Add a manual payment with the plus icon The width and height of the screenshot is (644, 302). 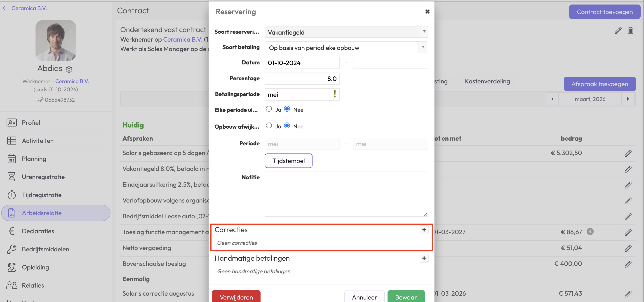click(x=424, y=258)
